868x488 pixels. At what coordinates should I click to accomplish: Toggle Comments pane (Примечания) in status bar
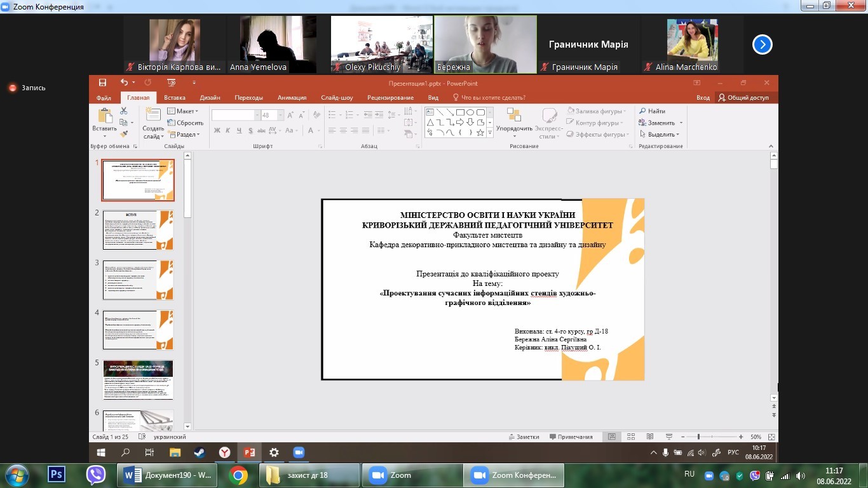point(571,437)
